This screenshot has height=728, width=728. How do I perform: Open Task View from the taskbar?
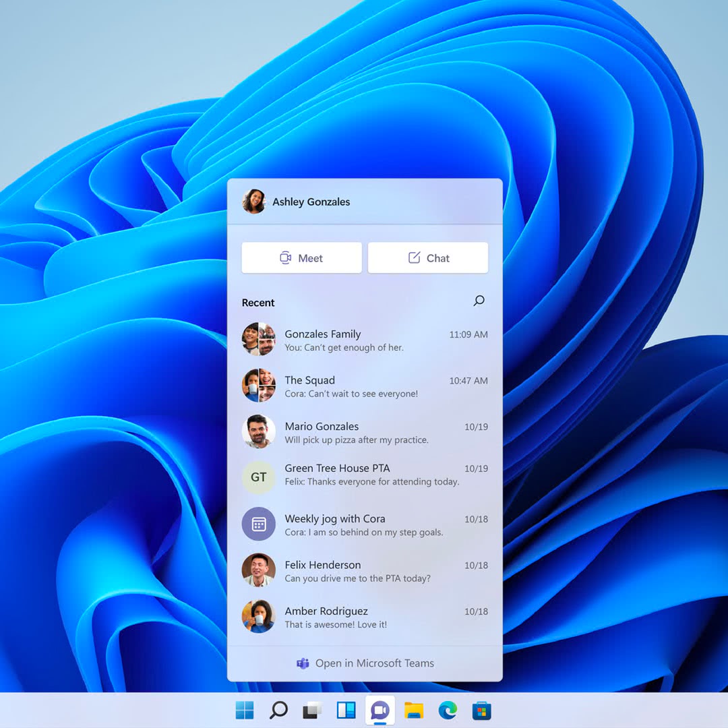312,710
